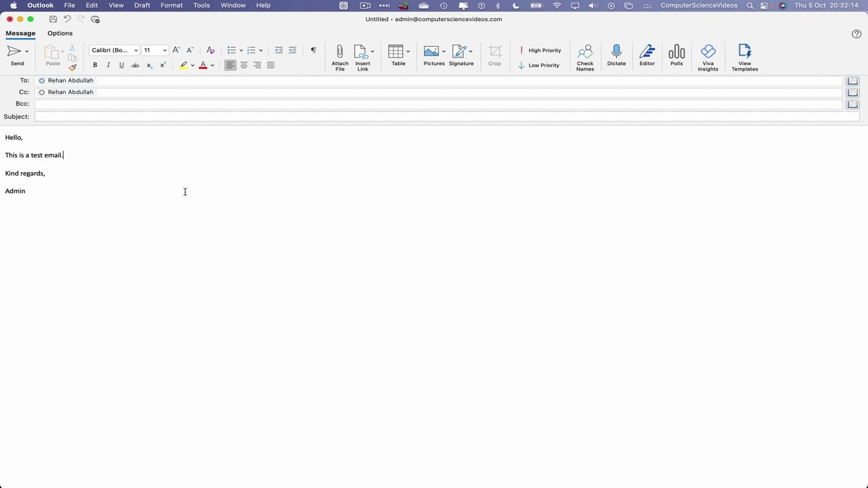Image resolution: width=868 pixels, height=488 pixels.
Task: Justify the paragraph text
Action: (x=271, y=65)
